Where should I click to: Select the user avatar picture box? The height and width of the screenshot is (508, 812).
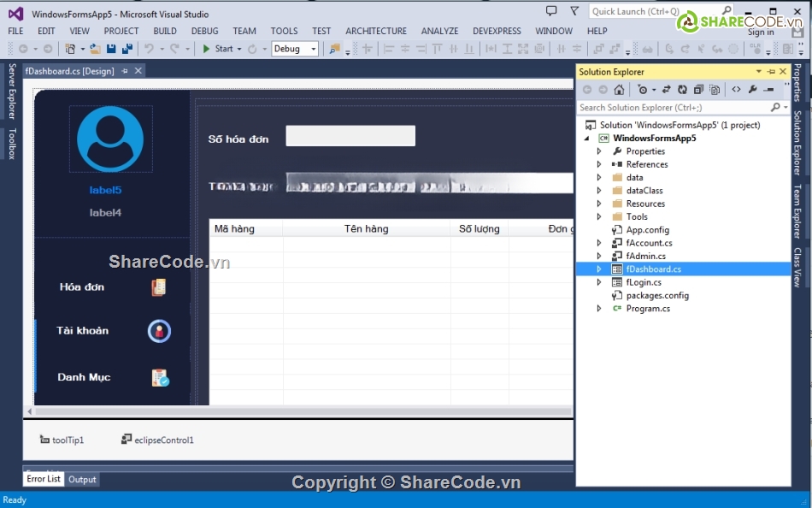coord(110,139)
